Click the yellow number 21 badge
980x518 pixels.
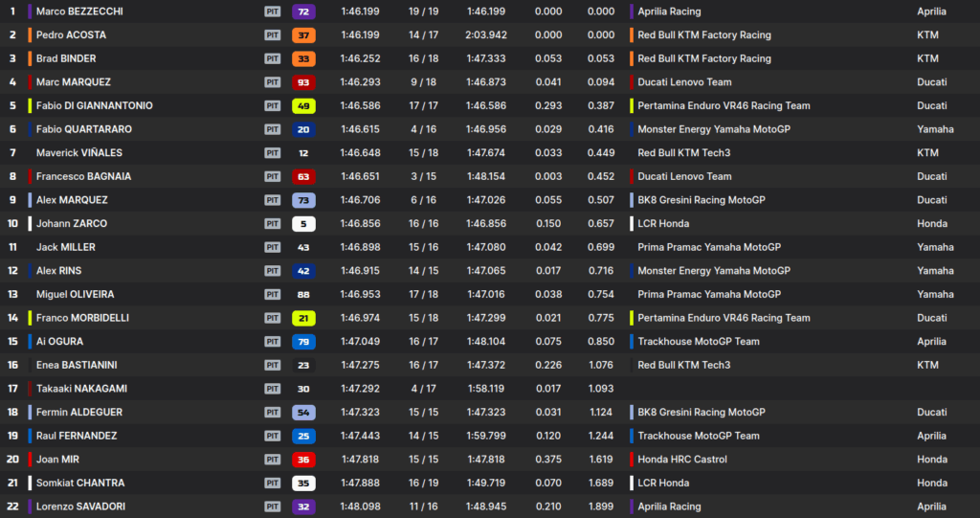[303, 318]
